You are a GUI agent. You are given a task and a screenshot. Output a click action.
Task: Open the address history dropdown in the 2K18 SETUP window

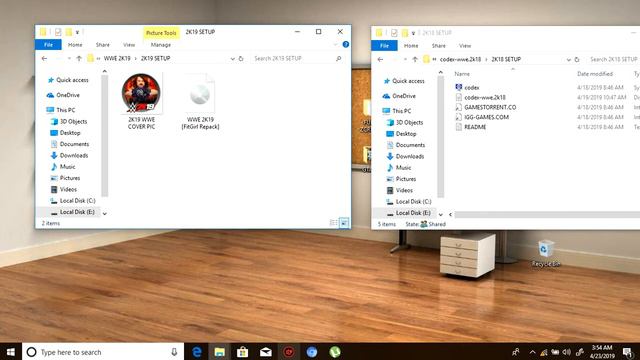568,60
